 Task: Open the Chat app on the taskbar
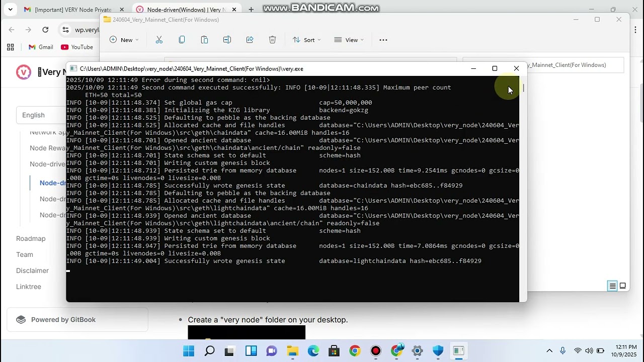[x=272, y=351]
